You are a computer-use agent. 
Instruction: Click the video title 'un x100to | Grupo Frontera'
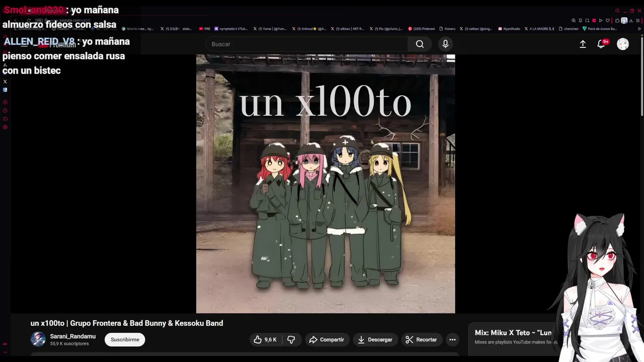(127, 323)
